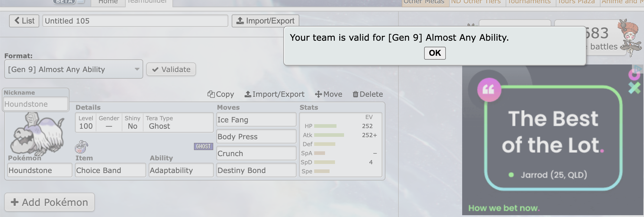
Task: Click the HP EV value 252
Action: (367, 126)
